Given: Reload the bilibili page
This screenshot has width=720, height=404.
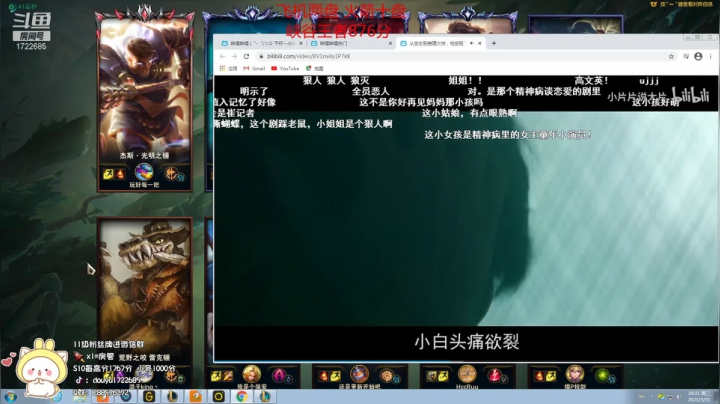Looking at the screenshot, I should click(x=246, y=56).
